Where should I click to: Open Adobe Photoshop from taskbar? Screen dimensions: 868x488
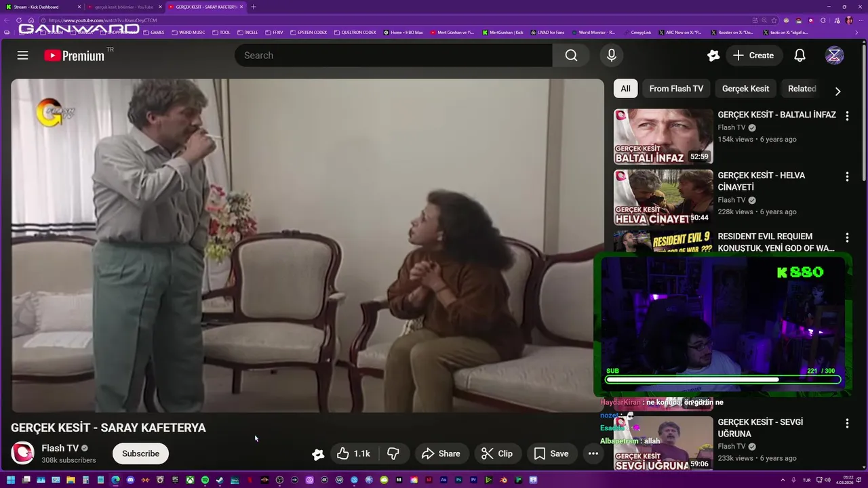[x=458, y=480]
